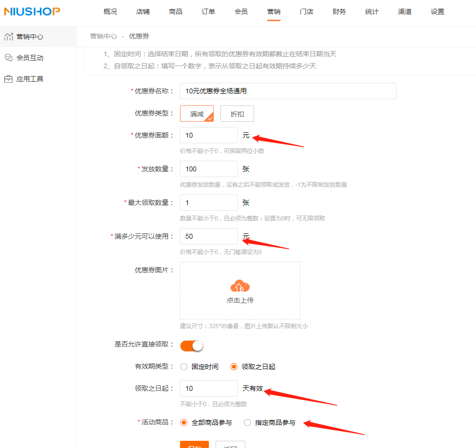476x448 pixels.
Task: Click the 营销中心 breadcrumb link
Action: click(x=103, y=36)
